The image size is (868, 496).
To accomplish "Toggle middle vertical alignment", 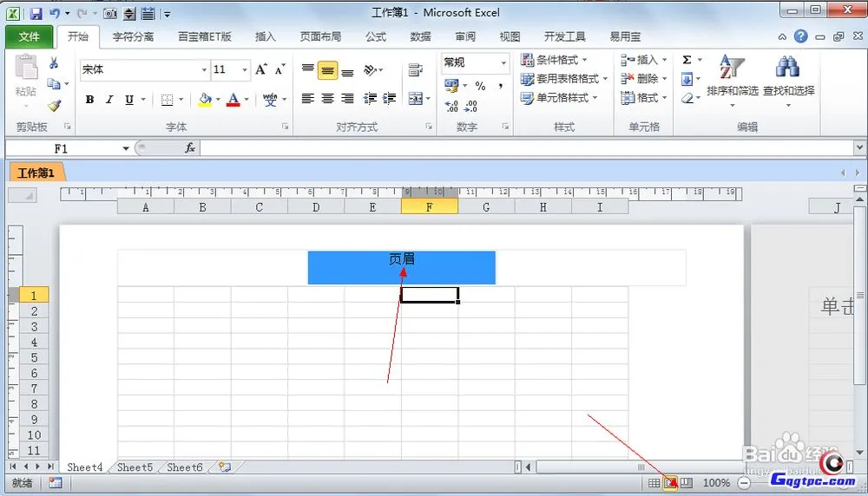I will (x=327, y=70).
